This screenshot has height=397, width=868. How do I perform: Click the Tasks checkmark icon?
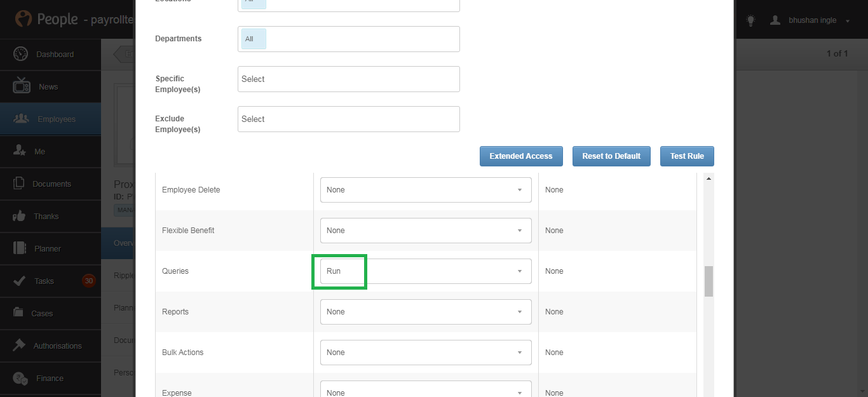20,281
